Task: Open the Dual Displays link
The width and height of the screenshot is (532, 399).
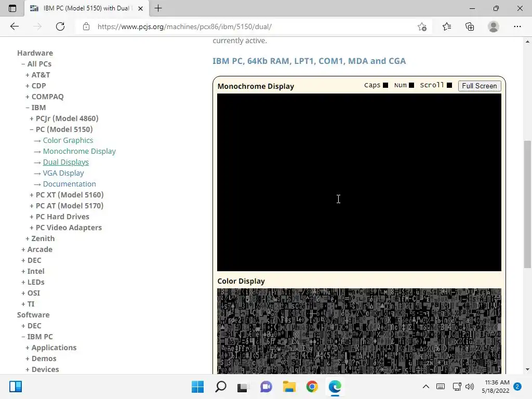Action: pyautogui.click(x=66, y=162)
